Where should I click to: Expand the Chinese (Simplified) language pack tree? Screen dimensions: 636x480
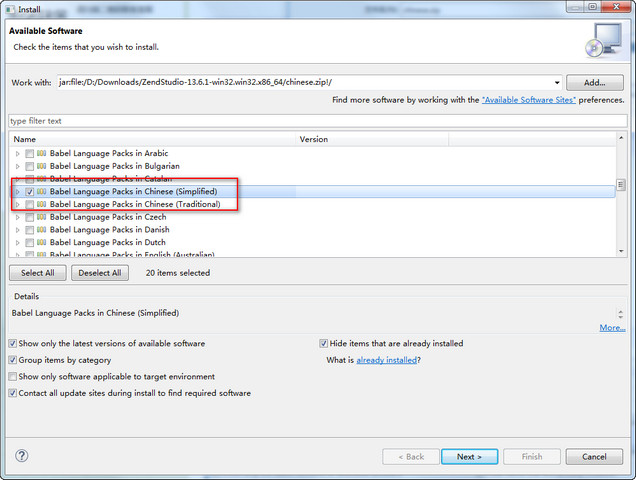point(17,191)
